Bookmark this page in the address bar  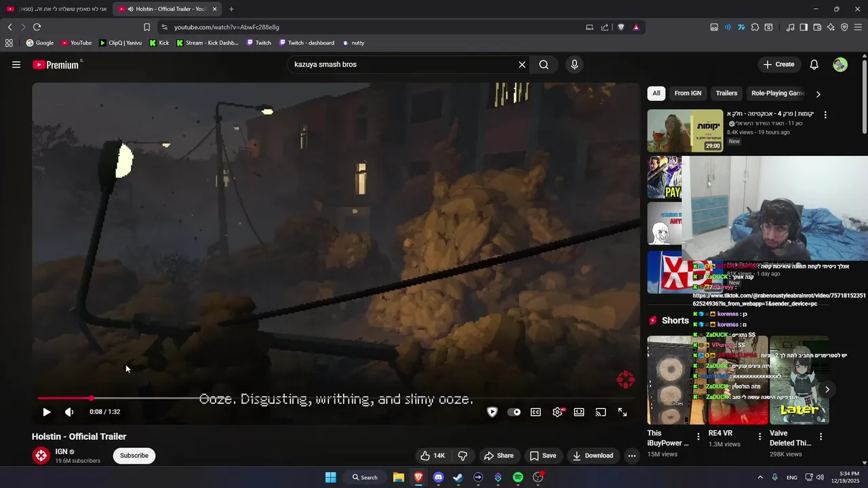[x=146, y=27]
